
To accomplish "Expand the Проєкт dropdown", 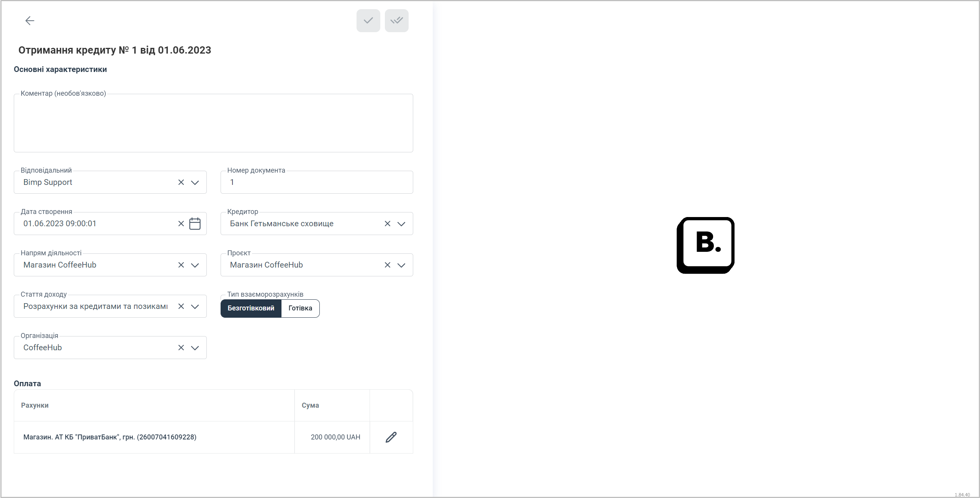I will click(401, 265).
